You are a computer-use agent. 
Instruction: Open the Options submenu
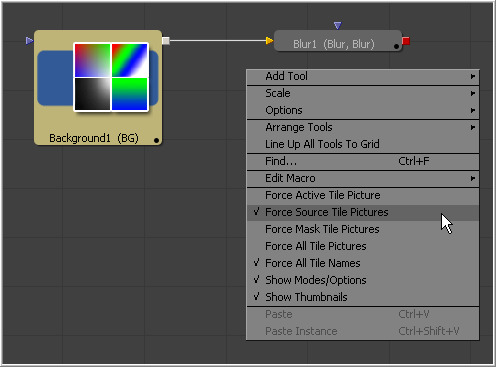pyautogui.click(x=363, y=110)
